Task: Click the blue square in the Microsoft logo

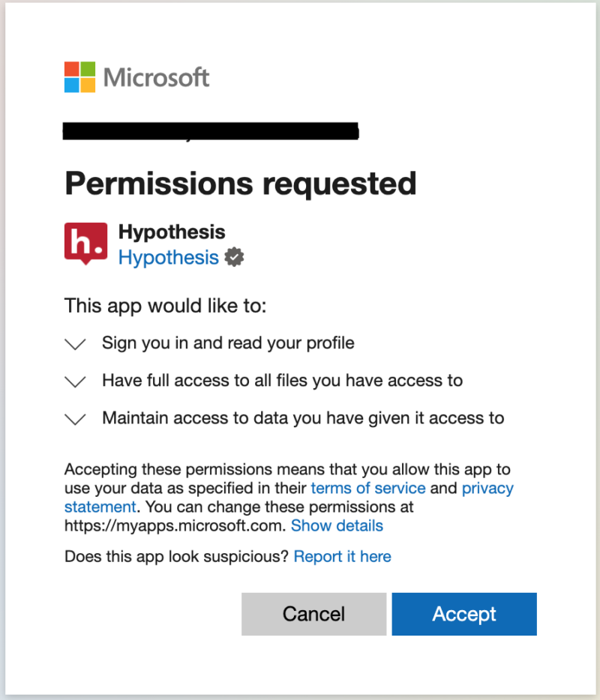Action: (x=71, y=85)
